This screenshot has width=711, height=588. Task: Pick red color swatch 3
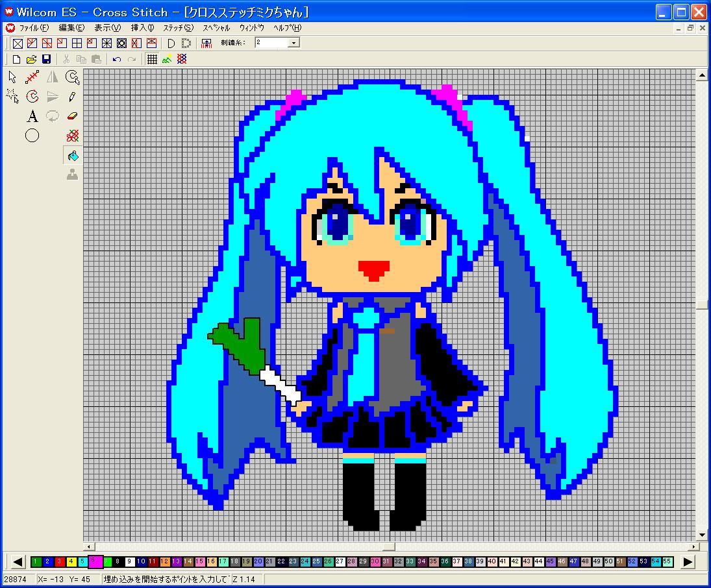pyautogui.click(x=59, y=561)
